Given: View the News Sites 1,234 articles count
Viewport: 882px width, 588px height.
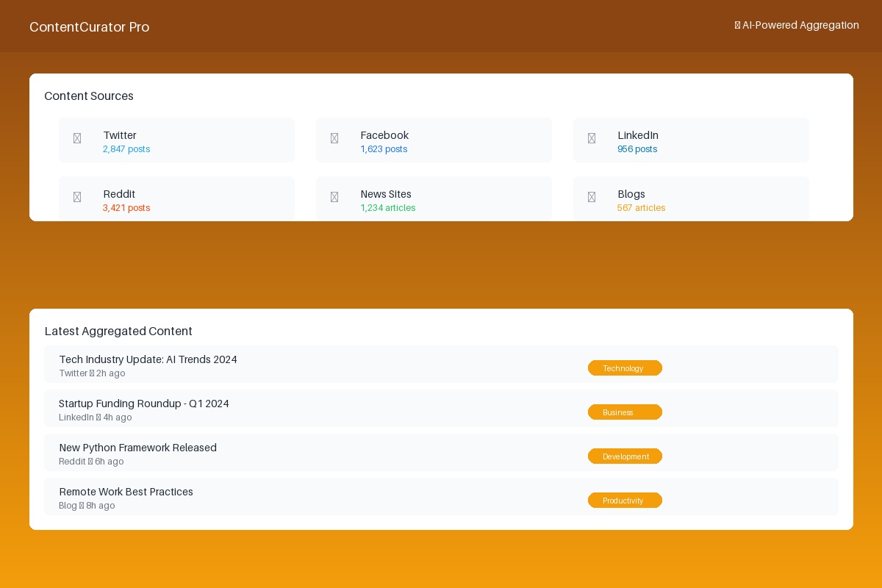Looking at the screenshot, I should tap(388, 208).
